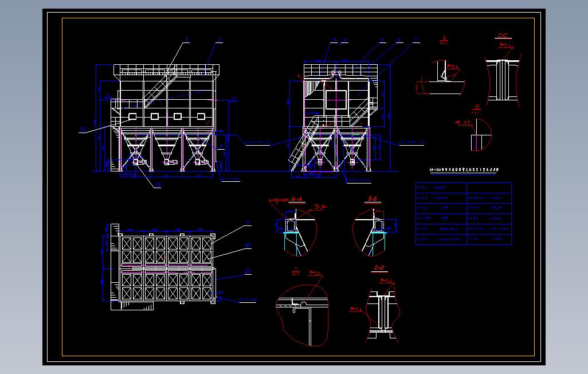Pick part callout number 11
This screenshot has height=374, width=588.
pos(248,271)
